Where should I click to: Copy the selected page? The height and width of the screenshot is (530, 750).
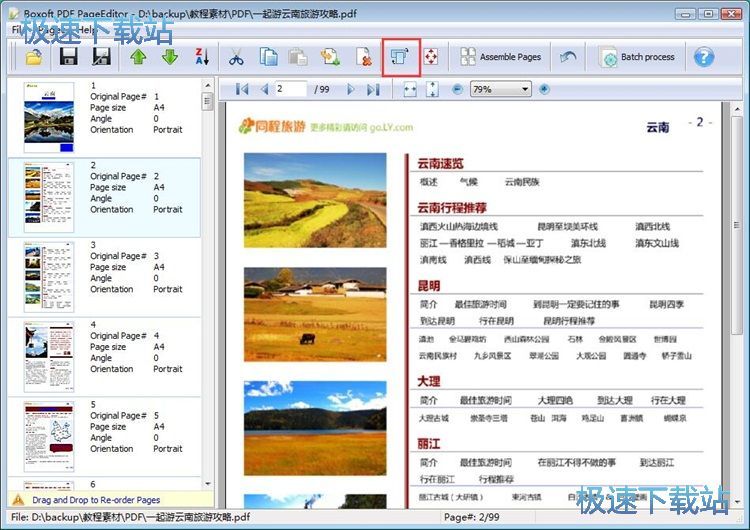point(268,57)
